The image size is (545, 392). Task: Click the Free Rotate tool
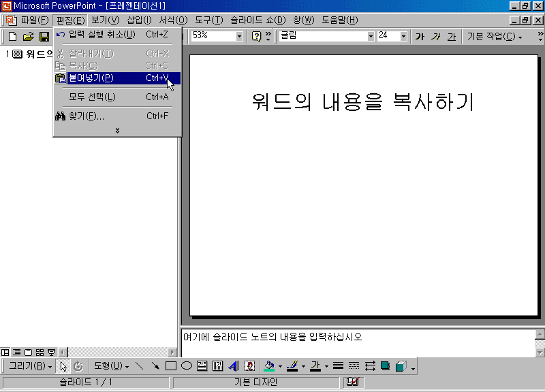(x=78, y=366)
